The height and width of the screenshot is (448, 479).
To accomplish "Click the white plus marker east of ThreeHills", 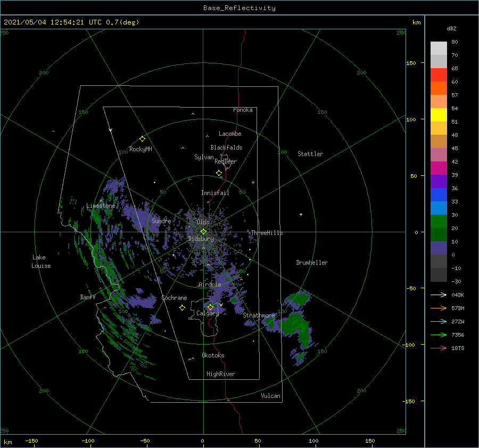I will coord(301,214).
